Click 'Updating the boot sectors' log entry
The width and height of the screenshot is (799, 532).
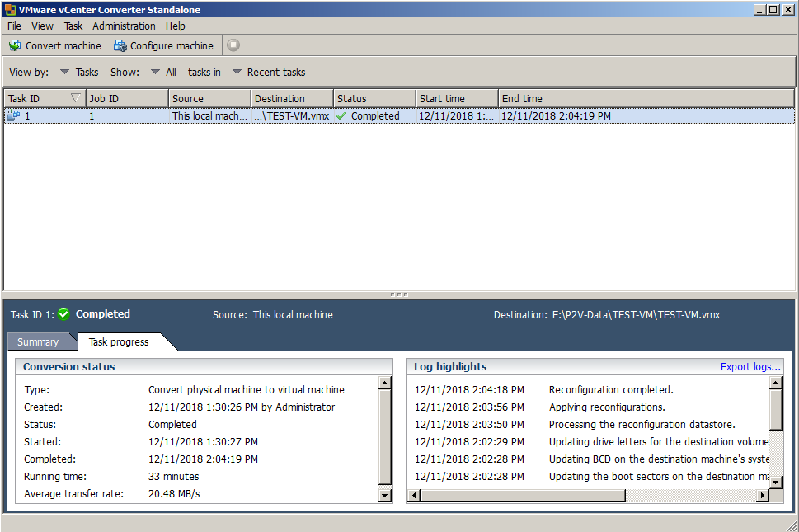[x=659, y=477]
